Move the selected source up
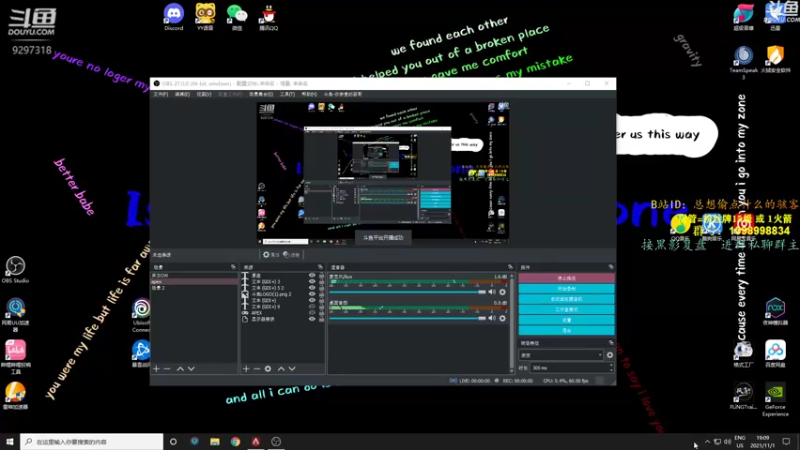This screenshot has height=450, width=800. [x=281, y=368]
